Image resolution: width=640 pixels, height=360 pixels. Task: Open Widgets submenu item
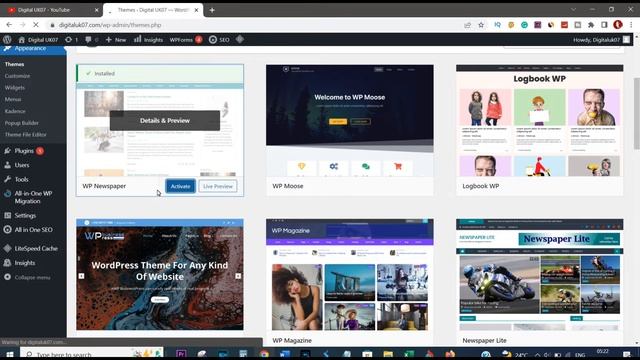[15, 87]
